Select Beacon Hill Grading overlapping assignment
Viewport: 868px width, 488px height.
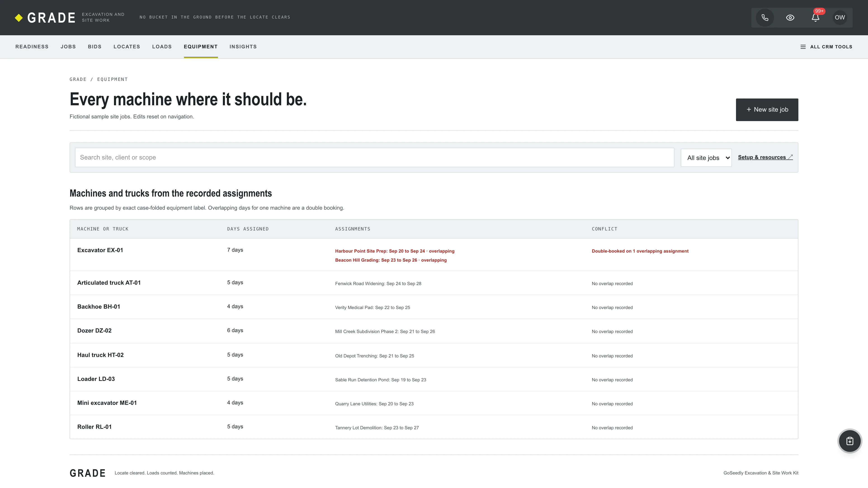click(x=391, y=260)
